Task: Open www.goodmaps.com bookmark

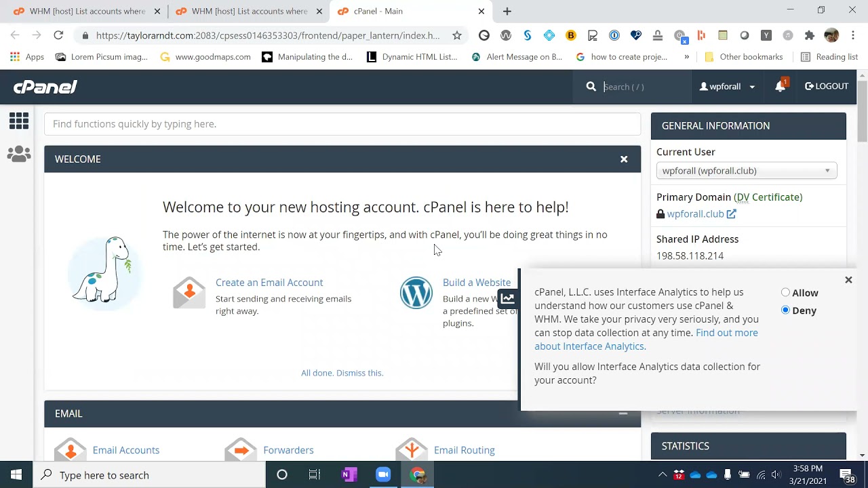Action: coord(205,57)
